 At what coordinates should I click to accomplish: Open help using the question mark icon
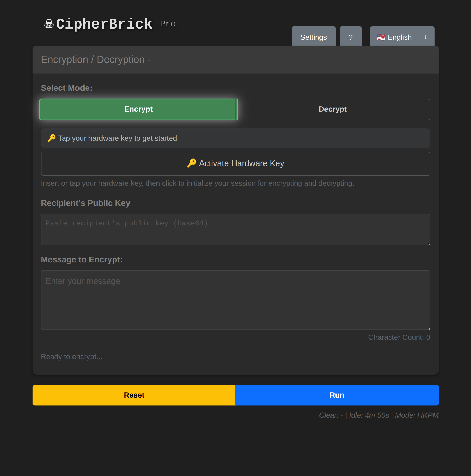click(x=351, y=37)
